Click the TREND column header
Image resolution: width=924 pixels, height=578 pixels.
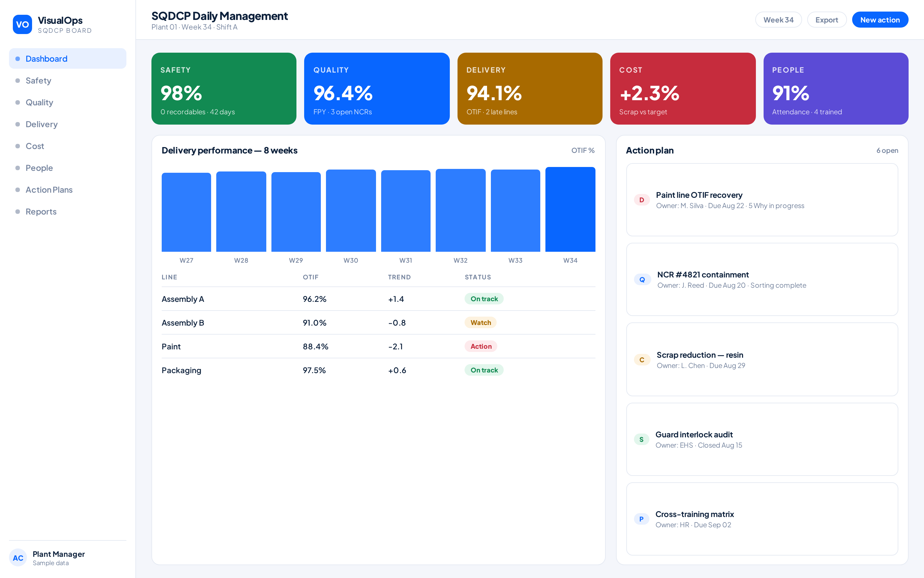click(399, 277)
